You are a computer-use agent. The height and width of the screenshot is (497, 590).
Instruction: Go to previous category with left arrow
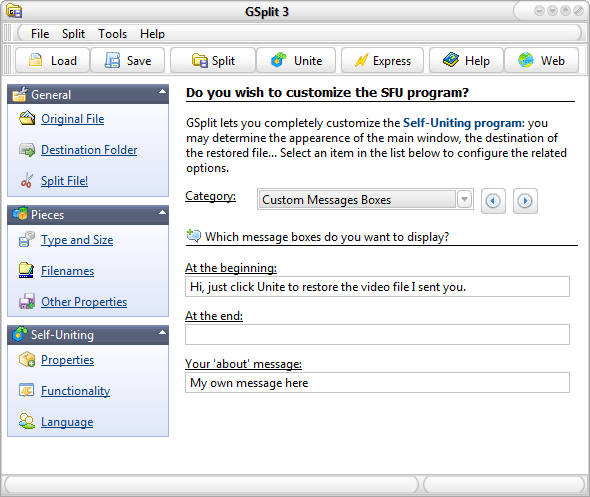[x=493, y=201]
